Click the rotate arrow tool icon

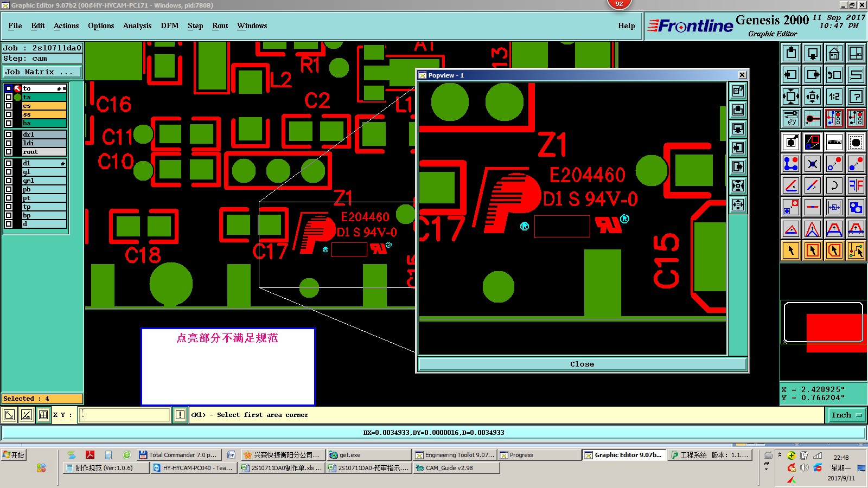[x=834, y=185]
